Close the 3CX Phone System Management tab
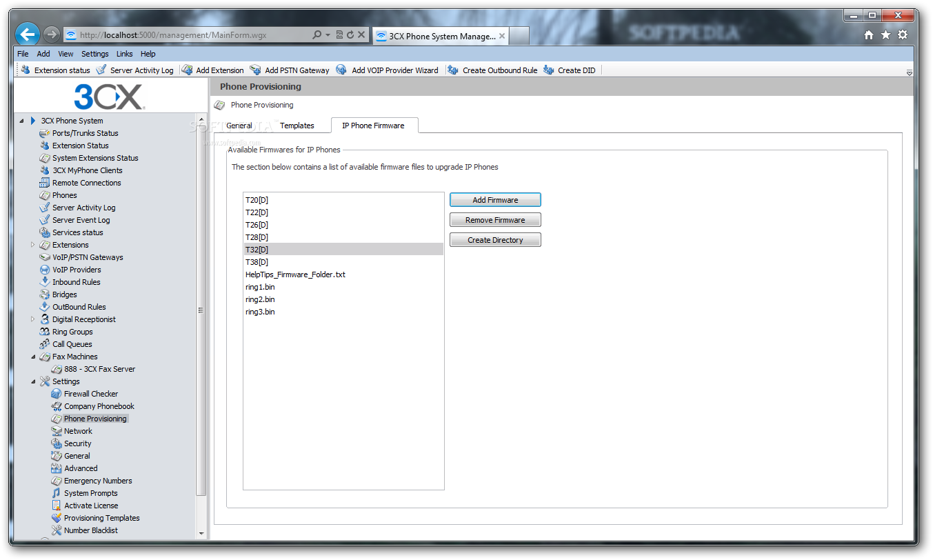The height and width of the screenshot is (560, 933). click(501, 36)
